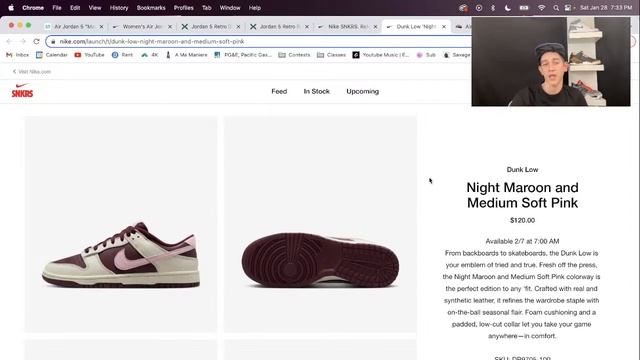Open the View menu
This screenshot has height=360, width=640.
[95, 8]
